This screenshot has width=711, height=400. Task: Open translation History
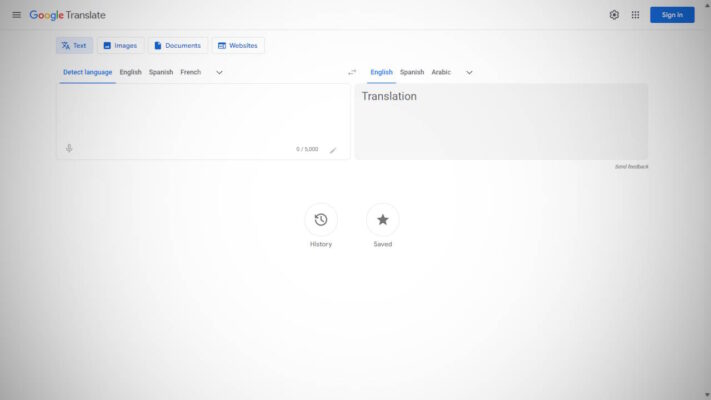click(321, 220)
